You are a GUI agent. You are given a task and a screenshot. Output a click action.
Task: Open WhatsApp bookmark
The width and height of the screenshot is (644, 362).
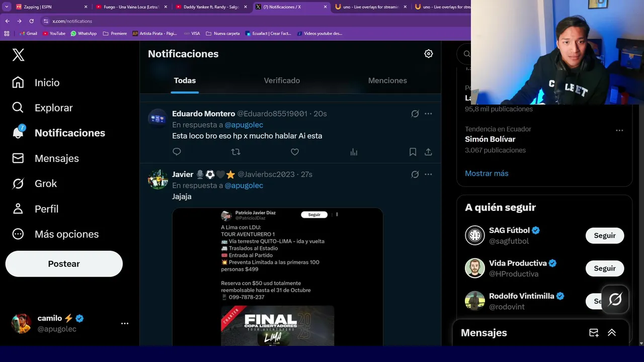click(x=84, y=34)
